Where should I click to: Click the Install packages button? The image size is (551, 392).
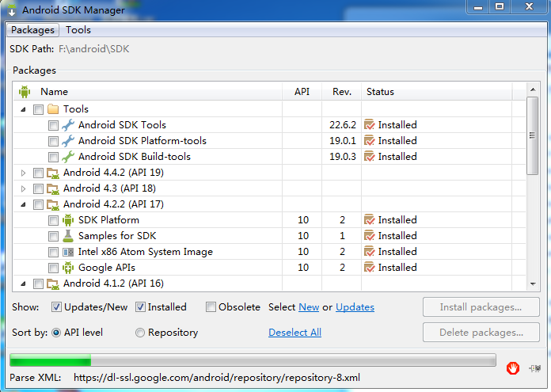tap(481, 307)
